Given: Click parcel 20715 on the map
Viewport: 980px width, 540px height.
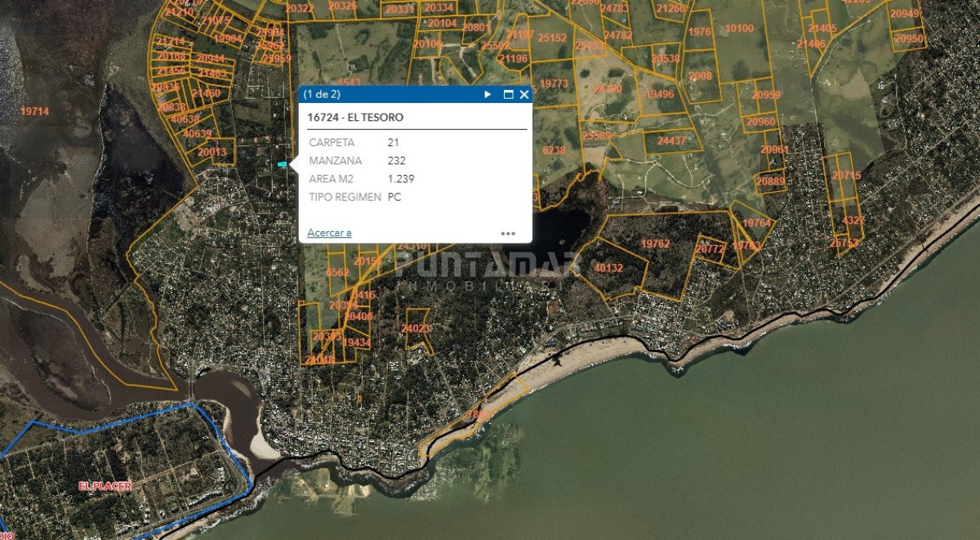Looking at the screenshot, I should pyautogui.click(x=846, y=176).
